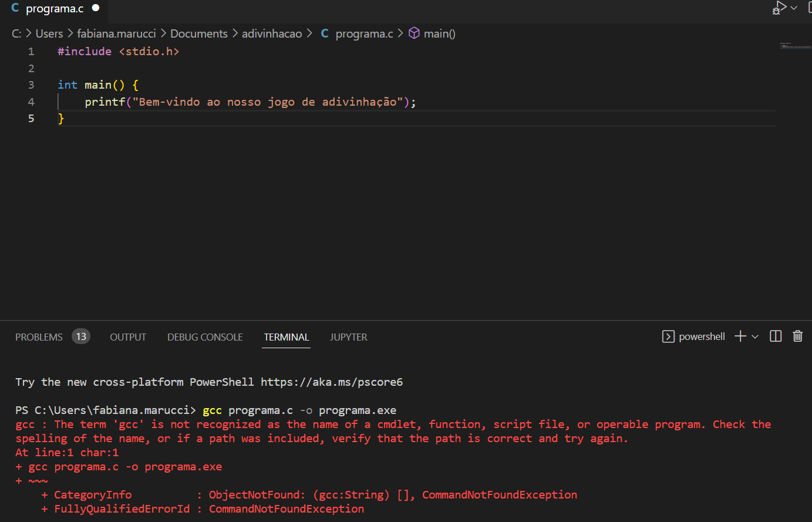This screenshot has height=522, width=812.
Task: Kill the terminal with trash icon
Action: coord(797,336)
